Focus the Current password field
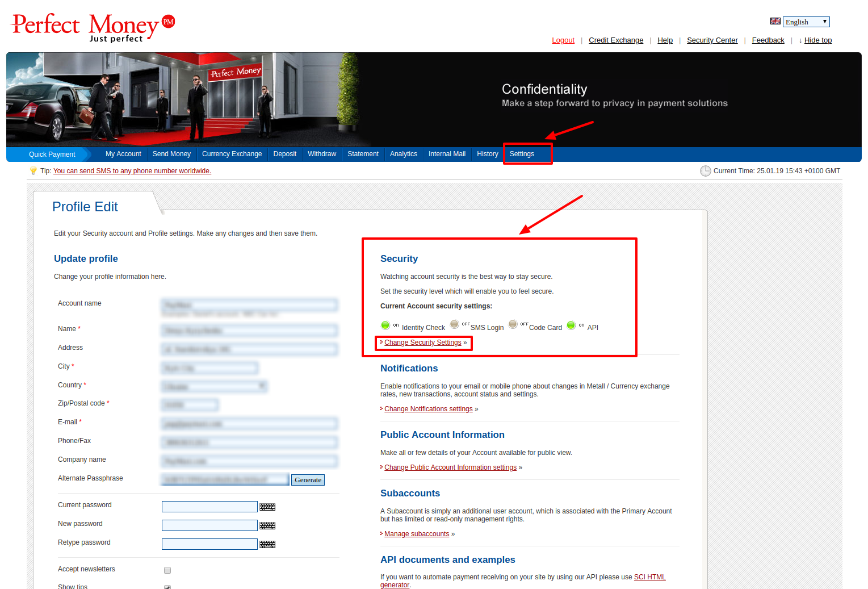 coord(209,507)
